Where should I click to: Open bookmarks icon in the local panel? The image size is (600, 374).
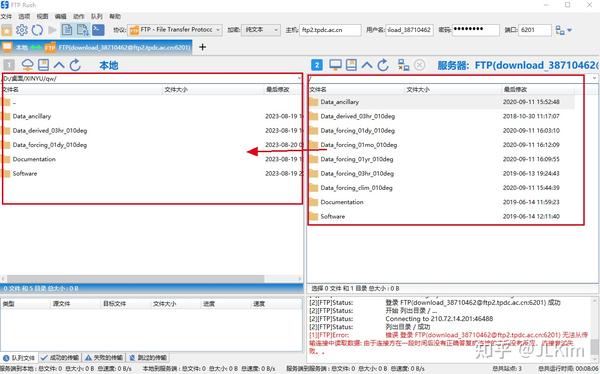pyautogui.click(x=43, y=65)
